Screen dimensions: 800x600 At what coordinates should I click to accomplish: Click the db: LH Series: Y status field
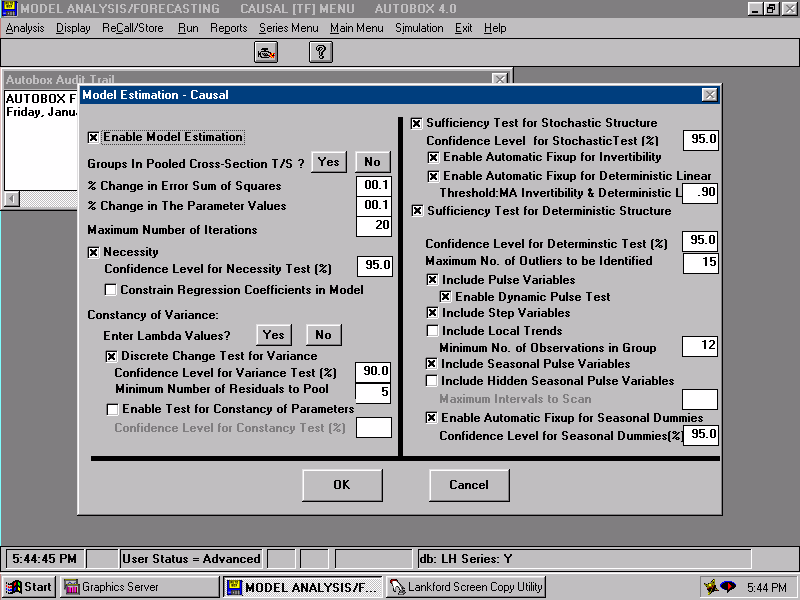click(x=584, y=559)
